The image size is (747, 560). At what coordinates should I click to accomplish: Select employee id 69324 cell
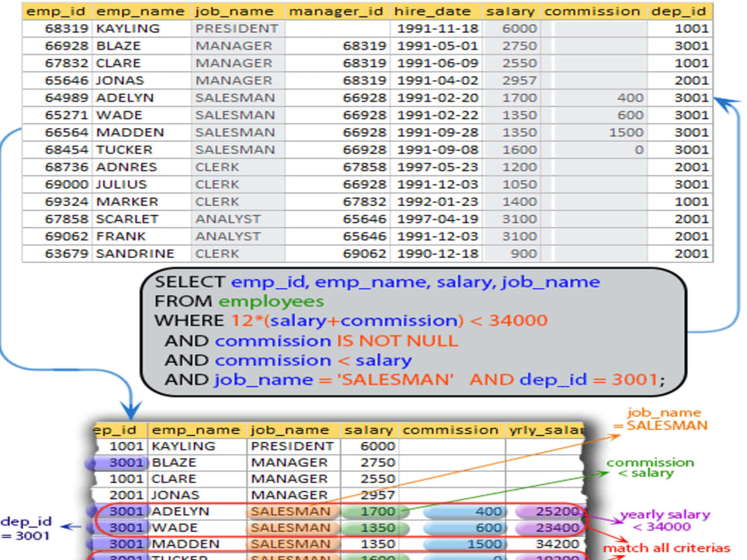(57, 202)
